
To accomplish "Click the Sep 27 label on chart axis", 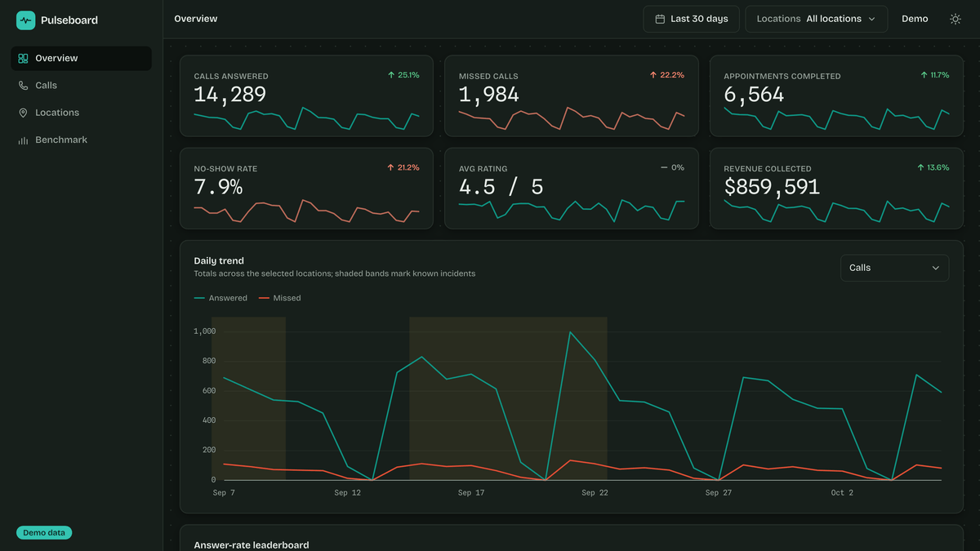I will point(718,493).
